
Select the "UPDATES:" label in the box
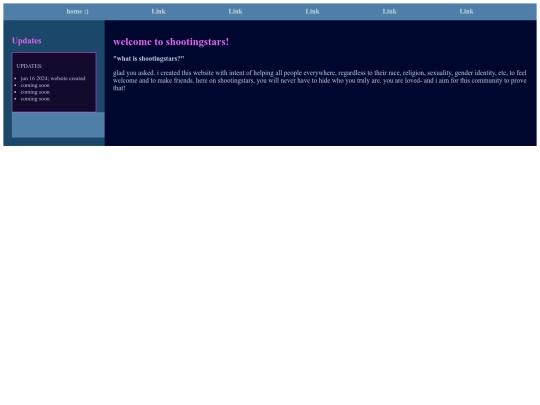(29, 66)
